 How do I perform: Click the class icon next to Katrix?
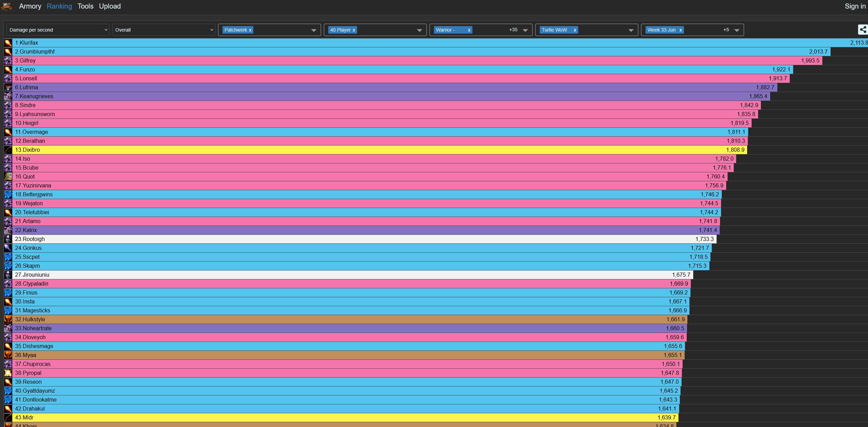tap(8, 230)
